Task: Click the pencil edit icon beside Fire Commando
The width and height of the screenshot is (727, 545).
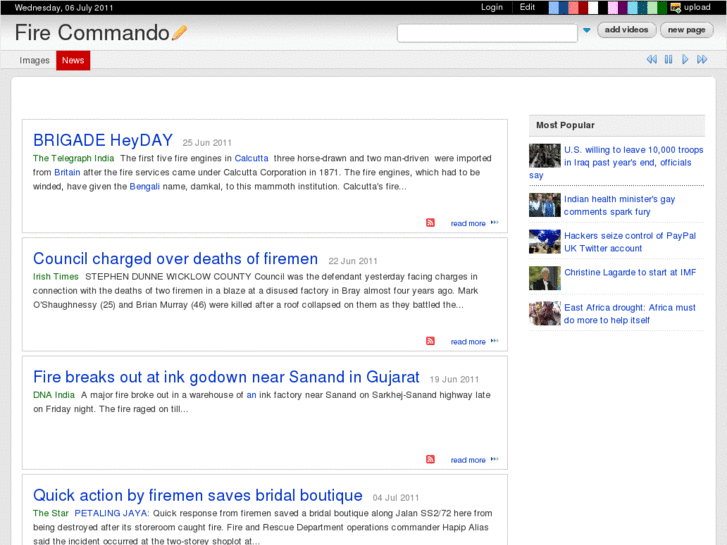Action: coord(180,33)
